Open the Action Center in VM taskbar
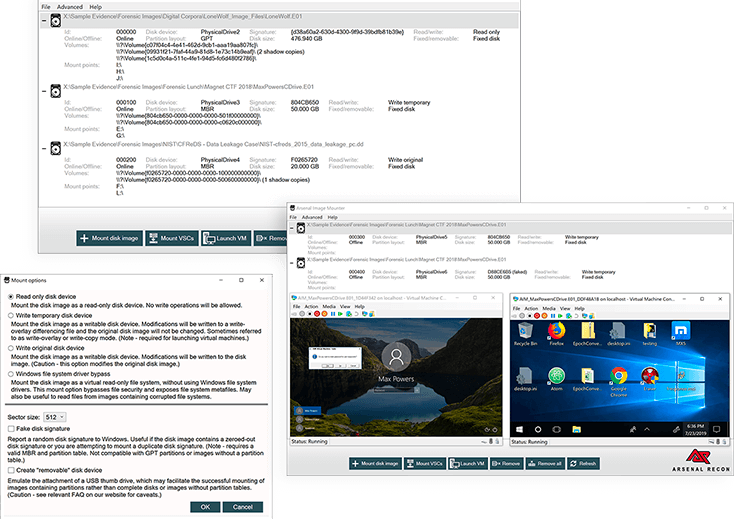 pyautogui.click(x=716, y=429)
